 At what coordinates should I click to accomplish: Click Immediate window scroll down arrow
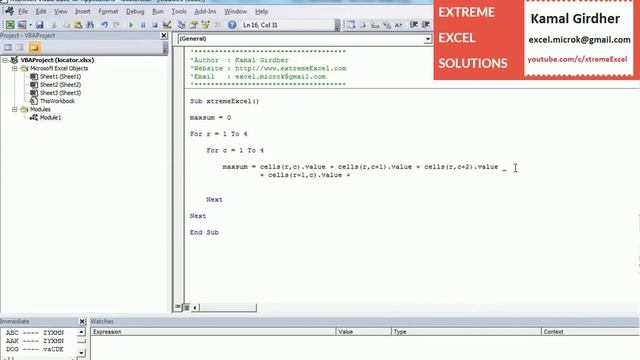(x=82, y=353)
